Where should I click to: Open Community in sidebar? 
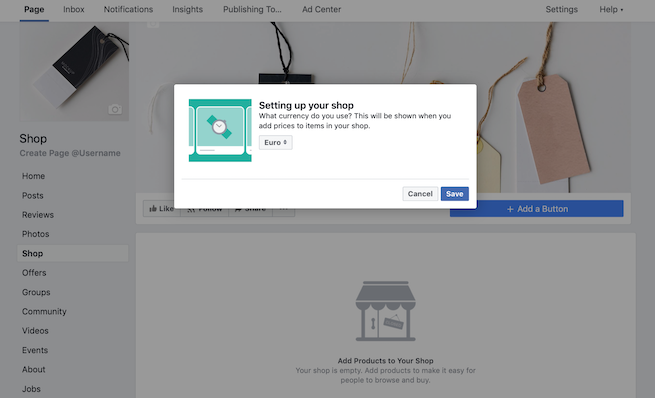point(44,312)
